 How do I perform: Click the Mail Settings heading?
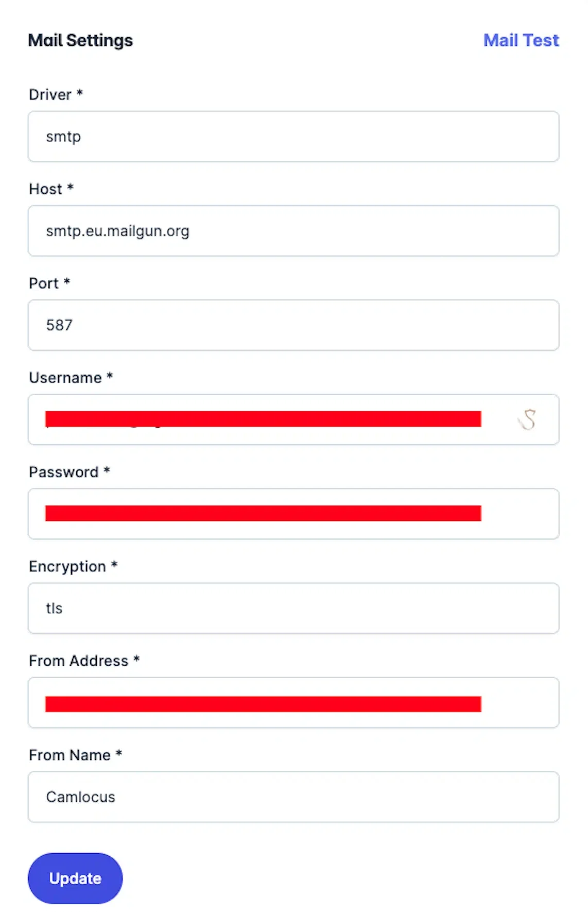80,40
